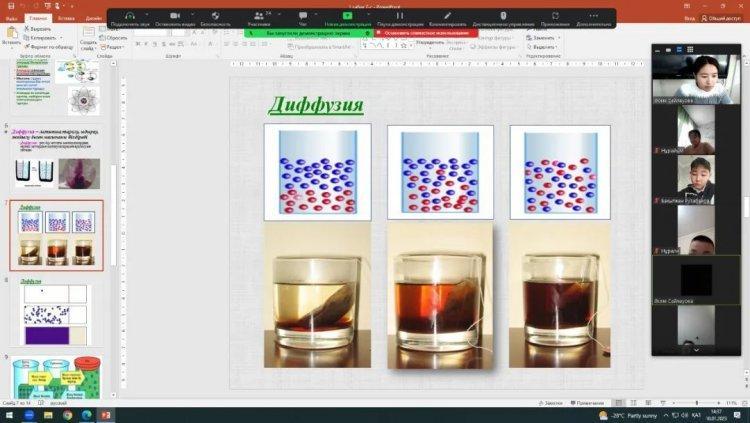Open Windows Start button
This screenshot has height=423, width=750.
[x=10, y=415]
